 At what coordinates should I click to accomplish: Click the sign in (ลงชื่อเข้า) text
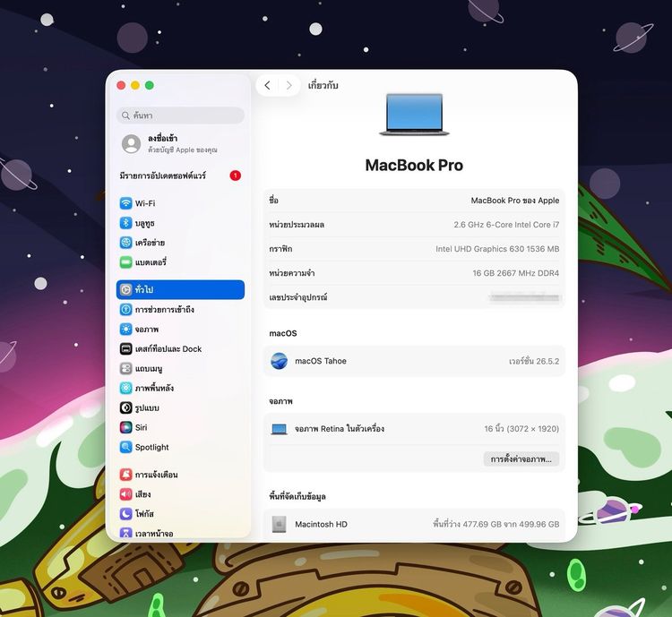click(x=162, y=139)
